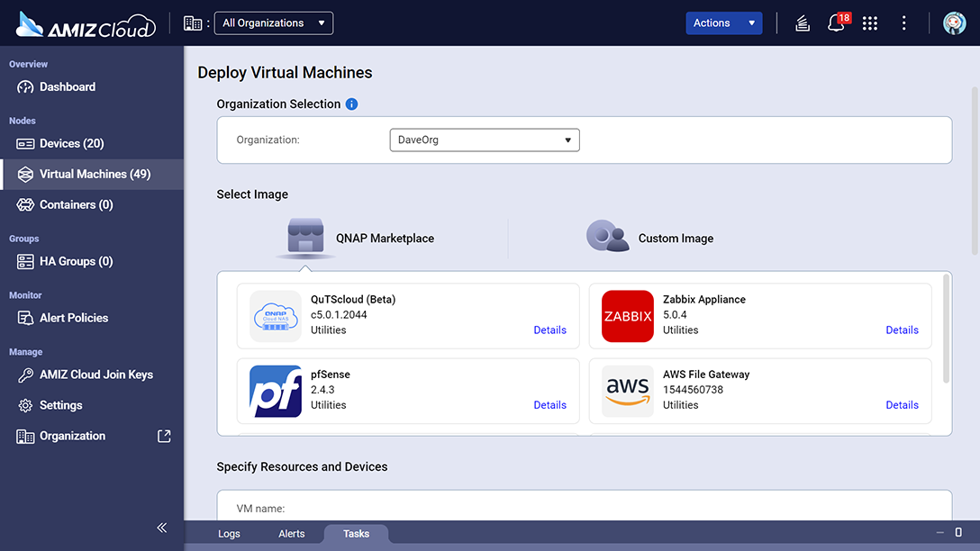View HA Groups (0)
The width and height of the screenshot is (980, 551).
77,261
